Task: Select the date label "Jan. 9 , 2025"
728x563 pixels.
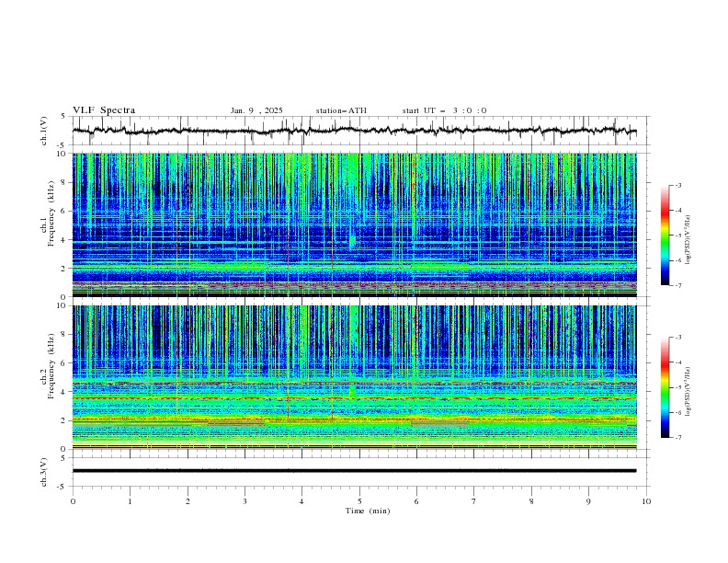Action: pos(256,110)
